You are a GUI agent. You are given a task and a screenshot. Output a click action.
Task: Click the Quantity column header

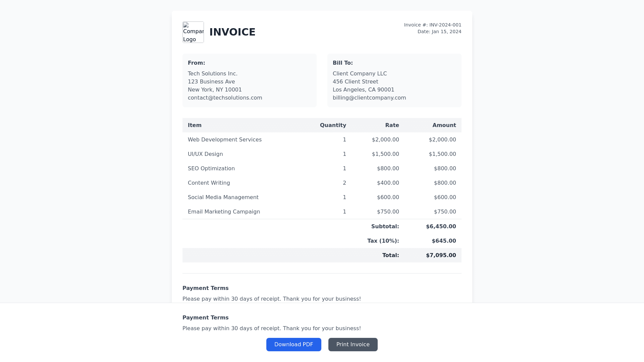333,125
